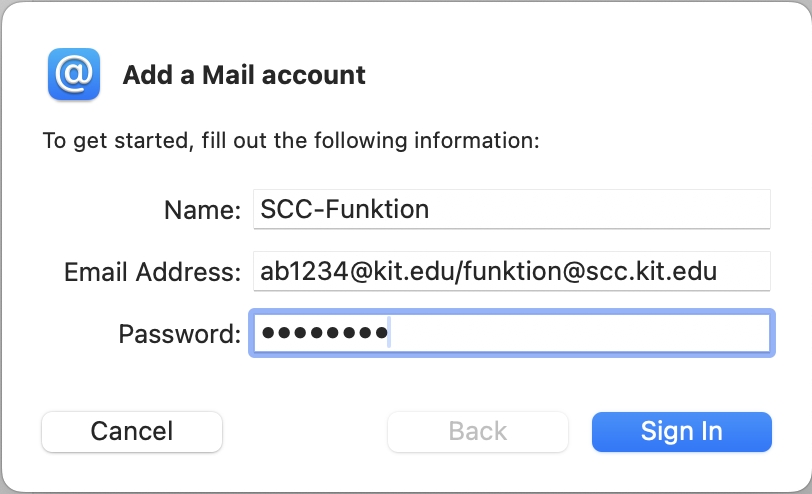This screenshot has height=494, width=812.
Task: Click the "To get started" instruction text
Action: point(291,141)
